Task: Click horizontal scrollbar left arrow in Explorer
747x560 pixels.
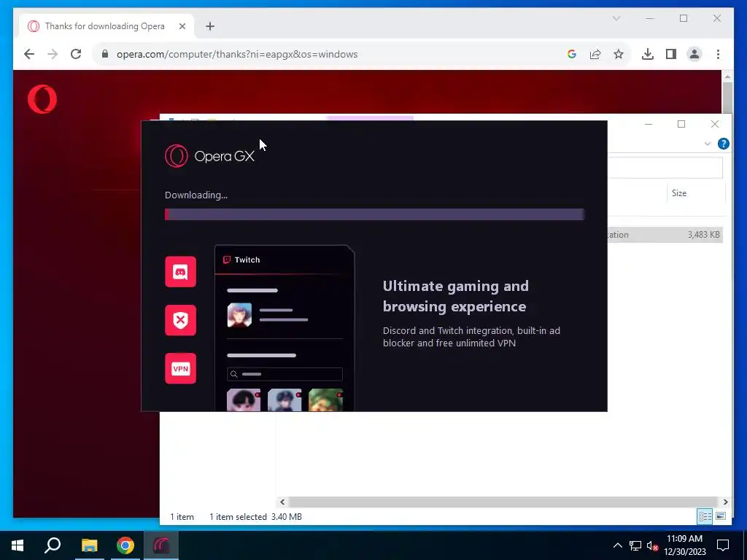Action: (x=282, y=502)
